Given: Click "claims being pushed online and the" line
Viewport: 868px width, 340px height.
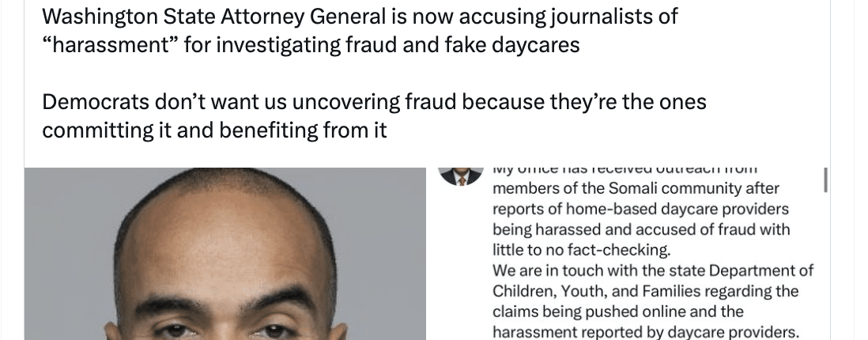Looking at the screenshot, I should (617, 312).
